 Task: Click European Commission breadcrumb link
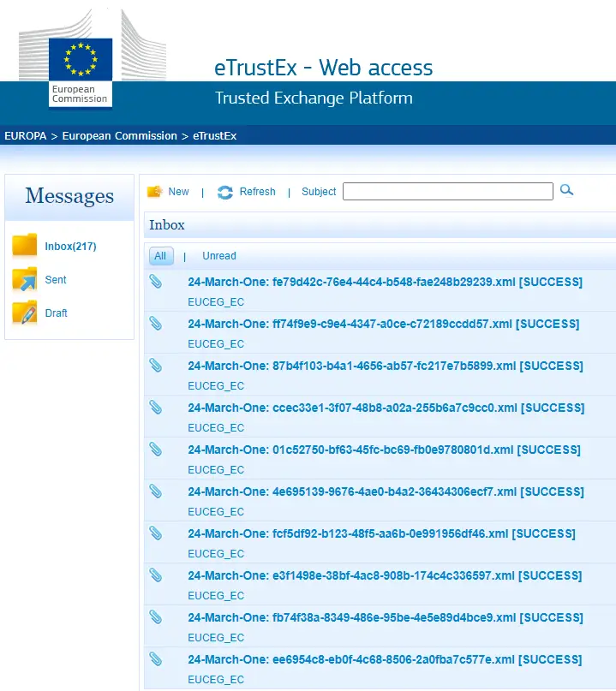[119, 136]
